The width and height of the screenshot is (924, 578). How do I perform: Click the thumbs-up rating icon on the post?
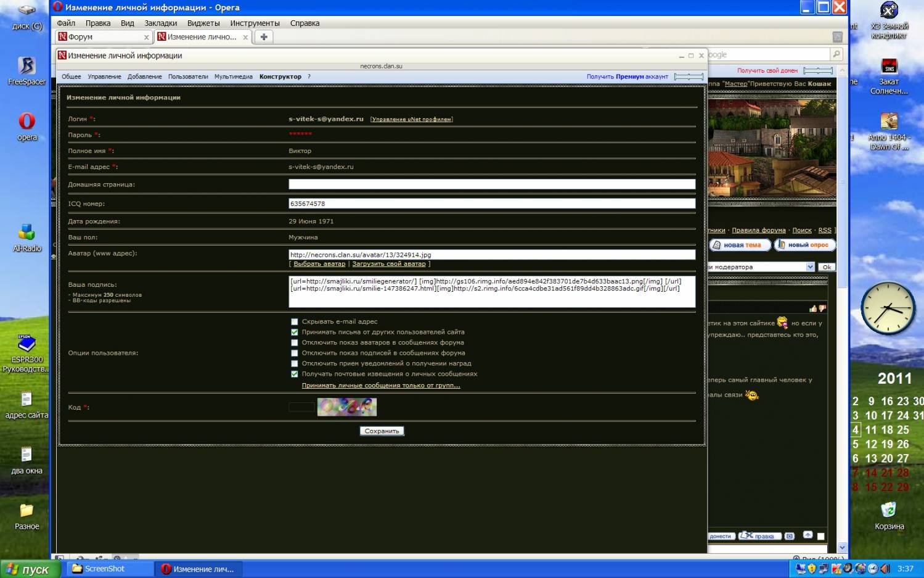tap(813, 308)
